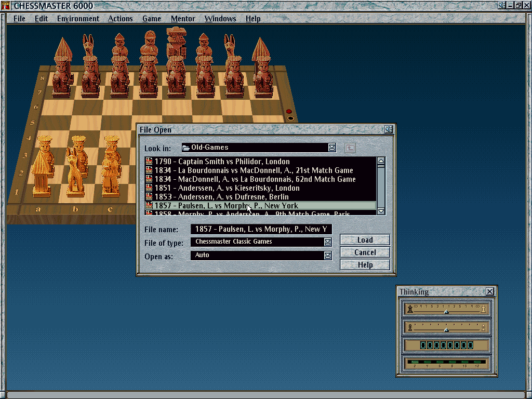Open the Actions menu

coord(120,19)
